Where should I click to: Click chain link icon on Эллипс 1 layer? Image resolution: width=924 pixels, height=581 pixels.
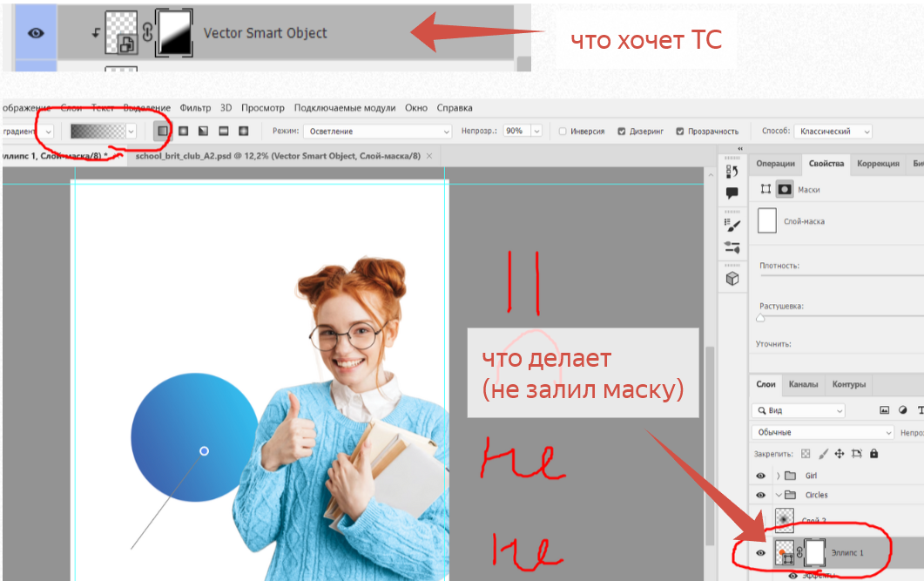(x=799, y=553)
